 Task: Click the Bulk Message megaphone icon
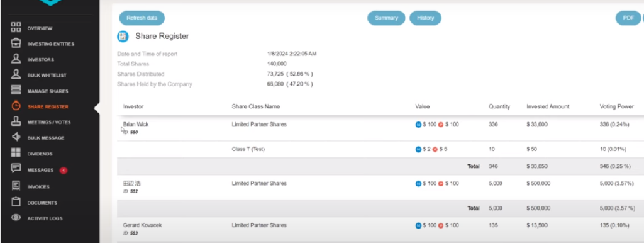(x=16, y=137)
